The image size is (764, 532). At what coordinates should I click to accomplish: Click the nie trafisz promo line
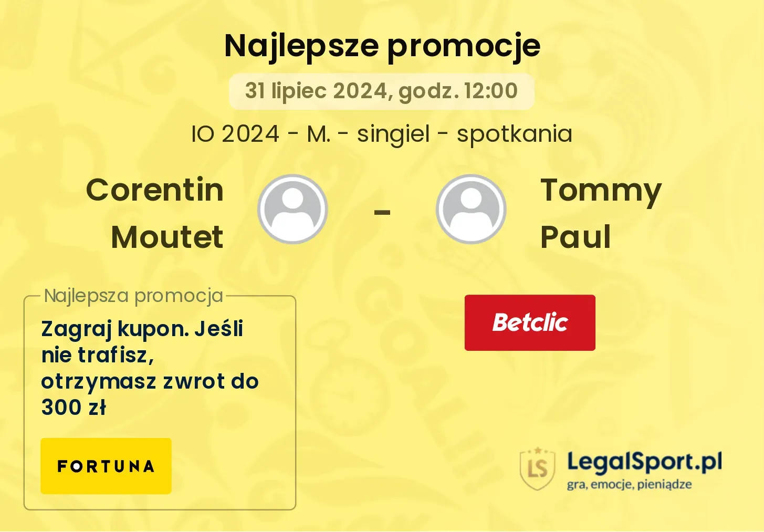[98, 356]
